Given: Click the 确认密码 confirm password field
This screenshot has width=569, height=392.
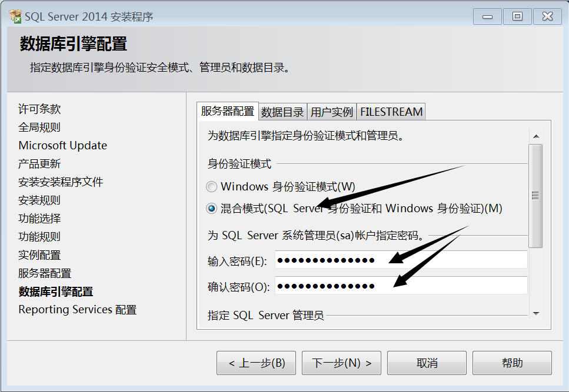Looking at the screenshot, I should click(x=401, y=286).
